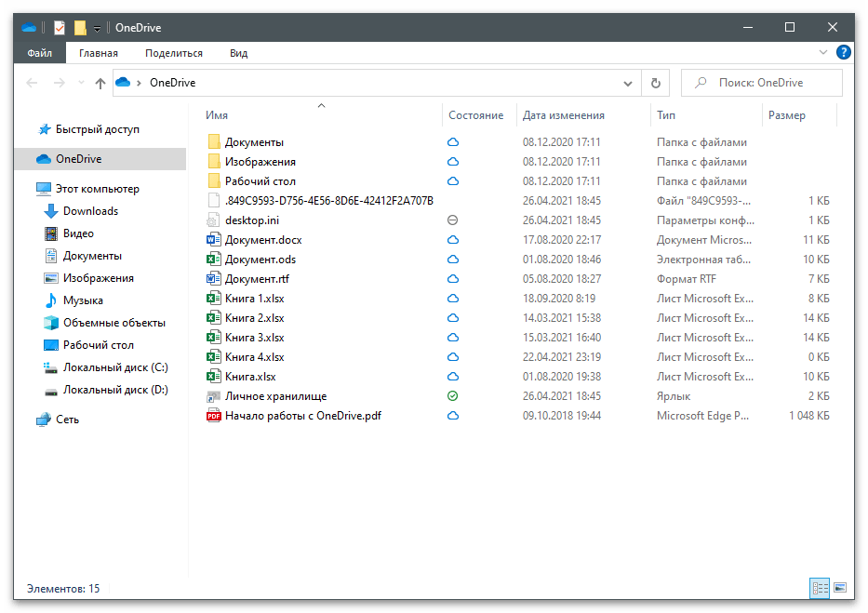868x613 pixels.
Task: Sort by the Состояние column header
Action: [x=476, y=115]
